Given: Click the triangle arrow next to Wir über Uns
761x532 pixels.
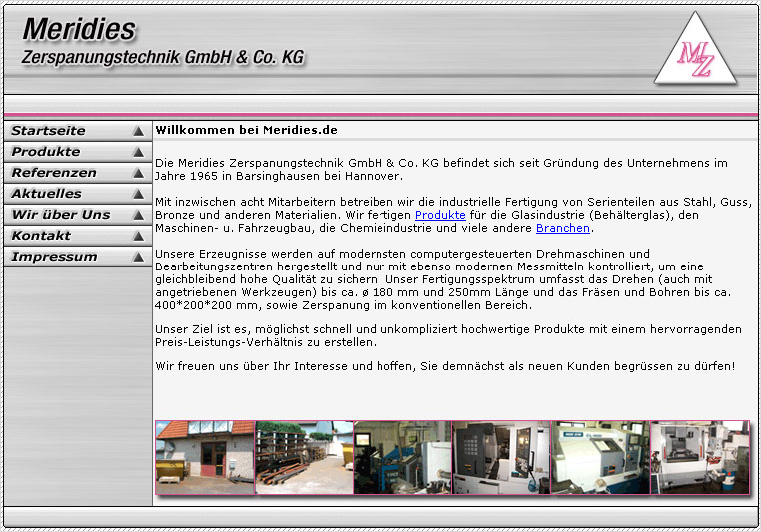Looking at the screenshot, I should point(139,215).
